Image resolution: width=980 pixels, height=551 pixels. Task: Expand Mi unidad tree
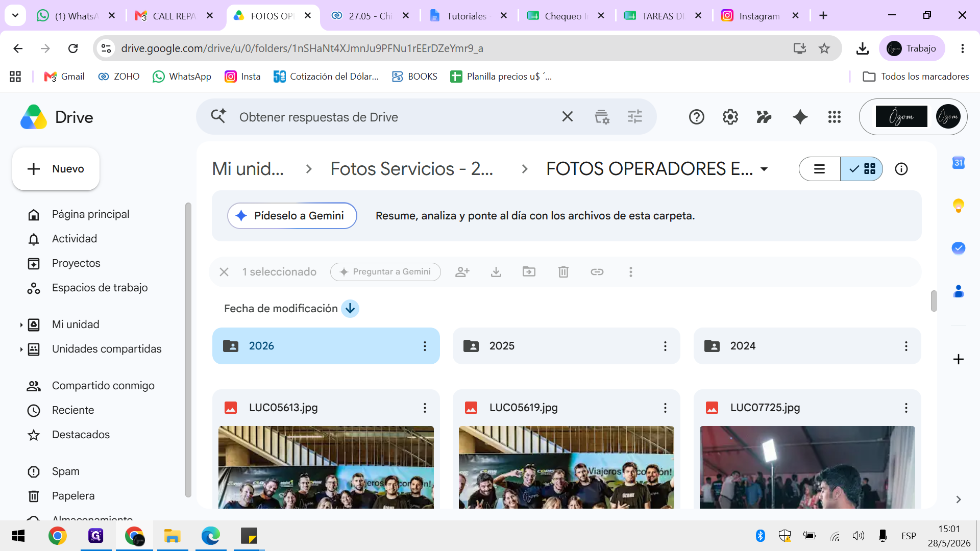21,325
